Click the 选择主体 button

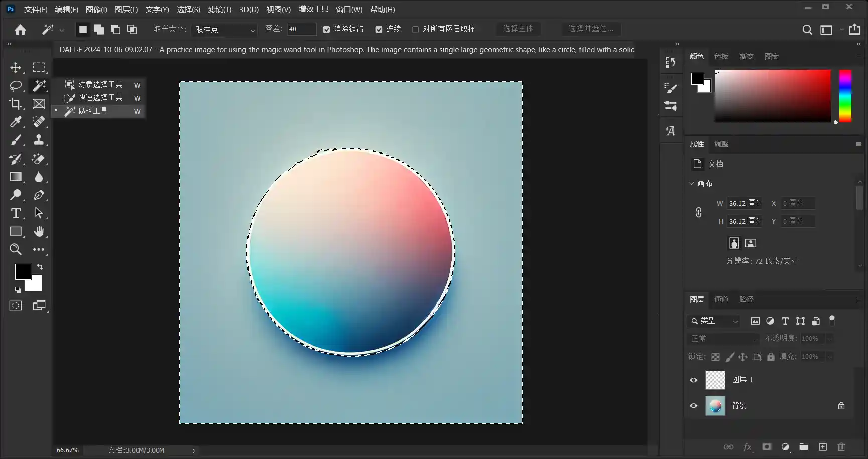518,29
